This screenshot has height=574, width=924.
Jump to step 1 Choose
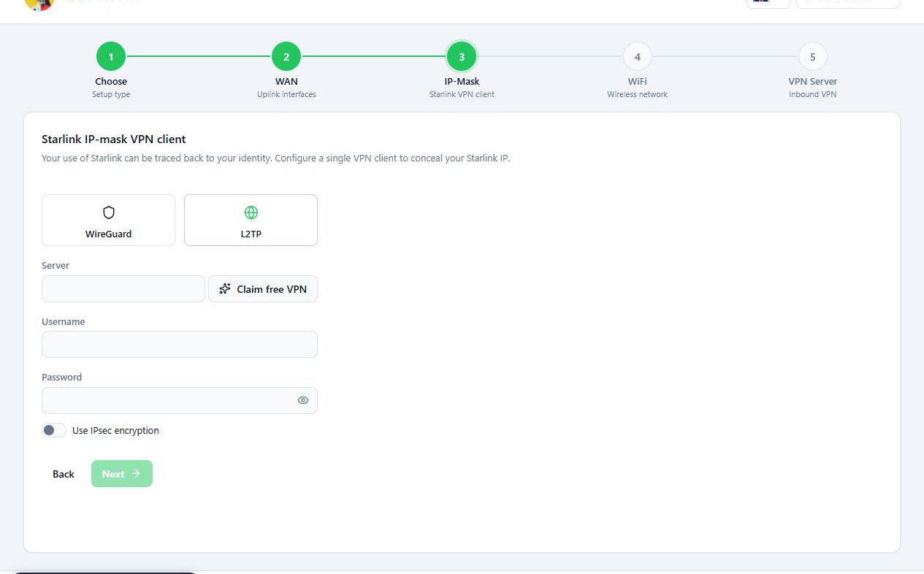(x=111, y=56)
